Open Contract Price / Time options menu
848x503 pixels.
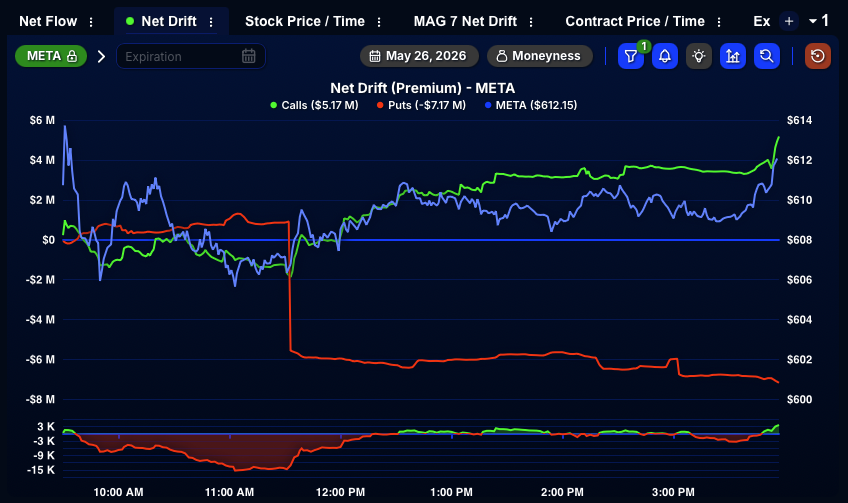click(719, 22)
